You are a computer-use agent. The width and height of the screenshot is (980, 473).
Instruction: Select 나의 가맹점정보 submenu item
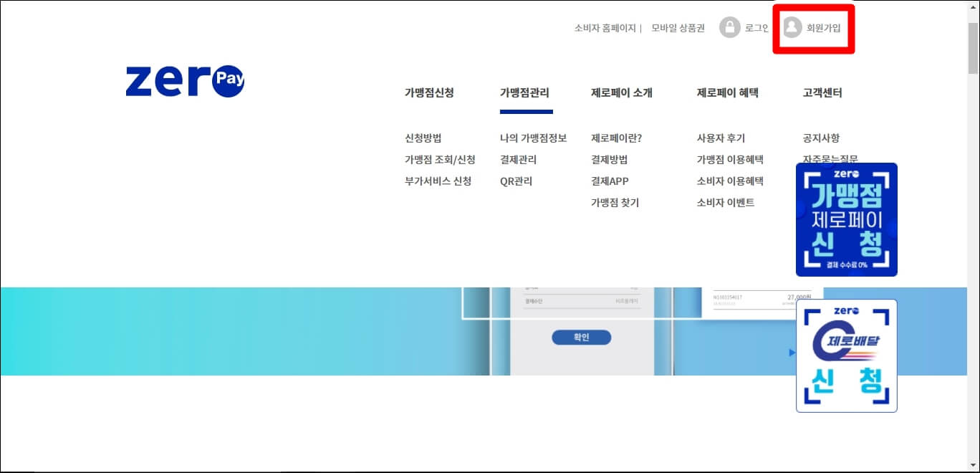coord(534,138)
